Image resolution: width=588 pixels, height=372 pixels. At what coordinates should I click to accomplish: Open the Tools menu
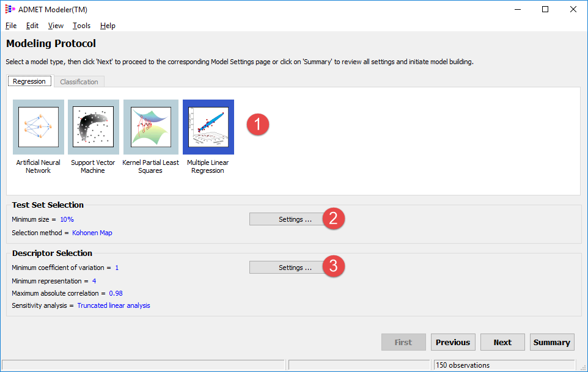pyautogui.click(x=81, y=26)
